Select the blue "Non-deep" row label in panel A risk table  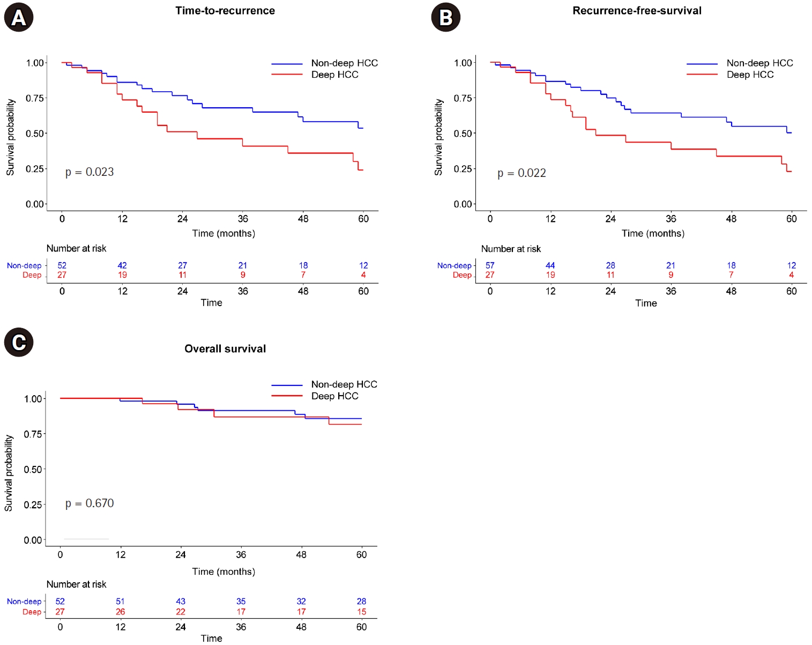24,266
